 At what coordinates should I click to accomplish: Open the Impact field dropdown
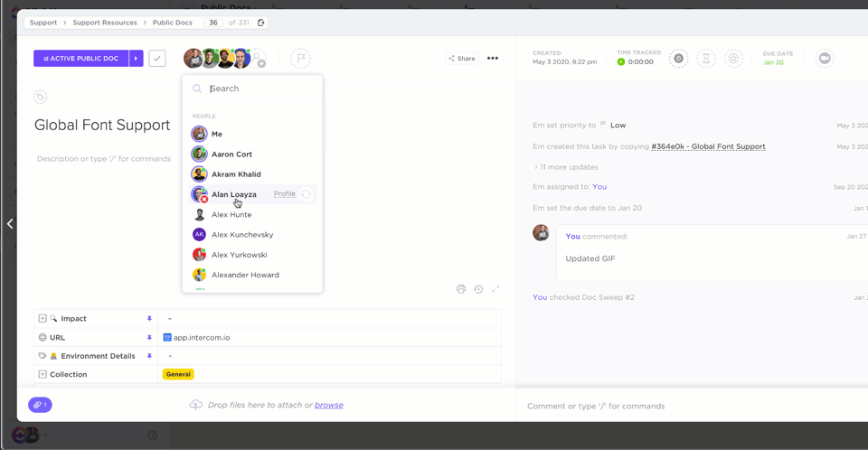329,319
